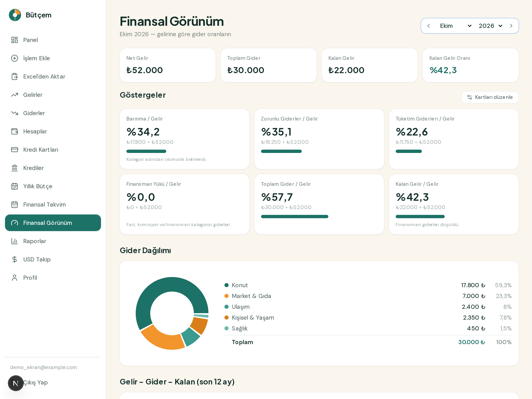Viewport: 532px width, 399px height.
Task: Click the Sağlık legend row label
Action: tap(240, 328)
